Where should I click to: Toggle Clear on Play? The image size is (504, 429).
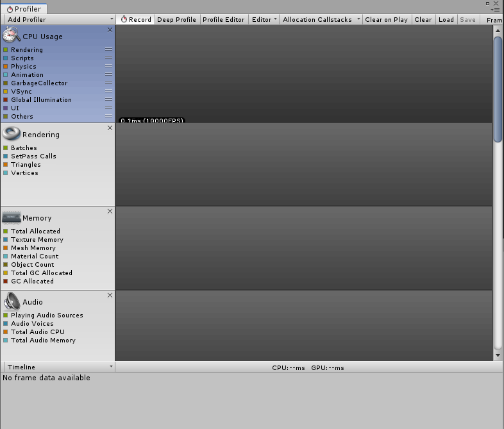(x=387, y=20)
